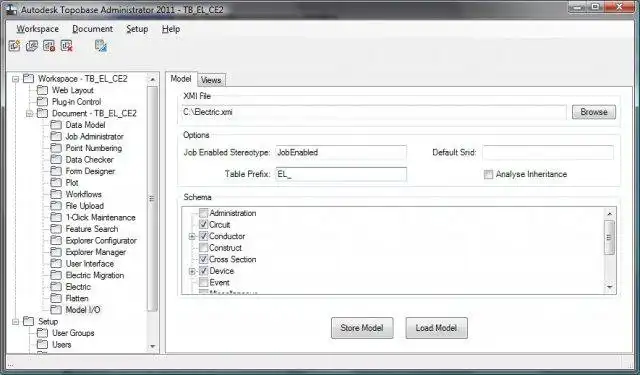Image resolution: width=640 pixels, height=375 pixels.
Task: Select 1-Click Maintenance in the tree
Action: point(100,217)
